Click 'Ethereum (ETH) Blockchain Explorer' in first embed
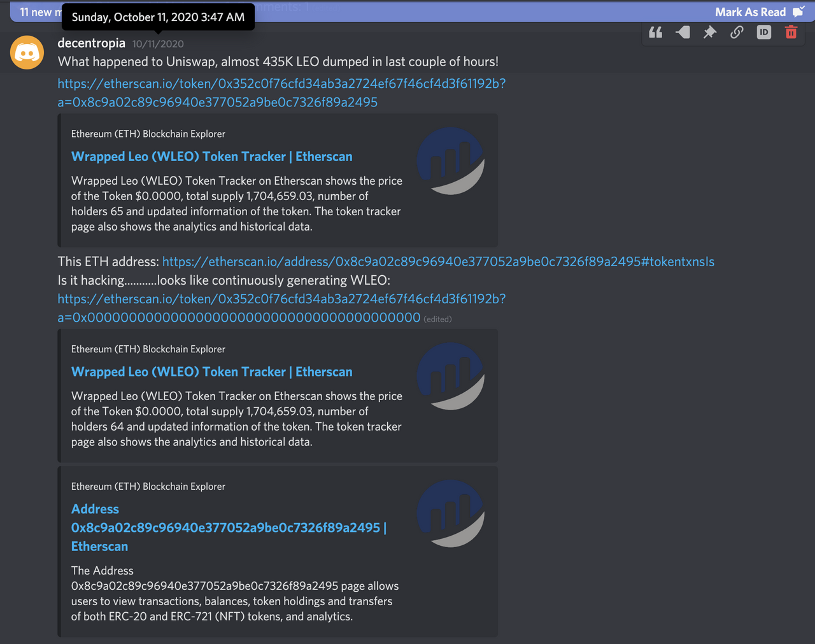This screenshot has height=644, width=815. tap(148, 134)
